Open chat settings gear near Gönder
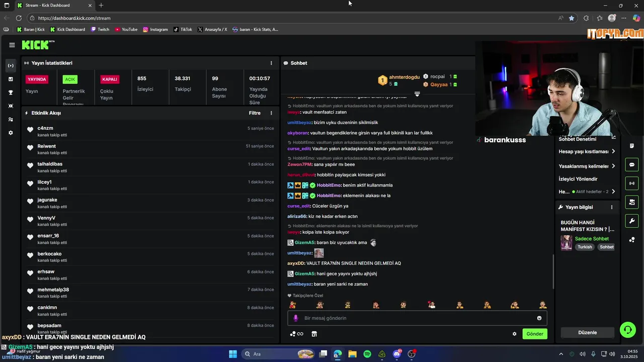 pos(514,334)
